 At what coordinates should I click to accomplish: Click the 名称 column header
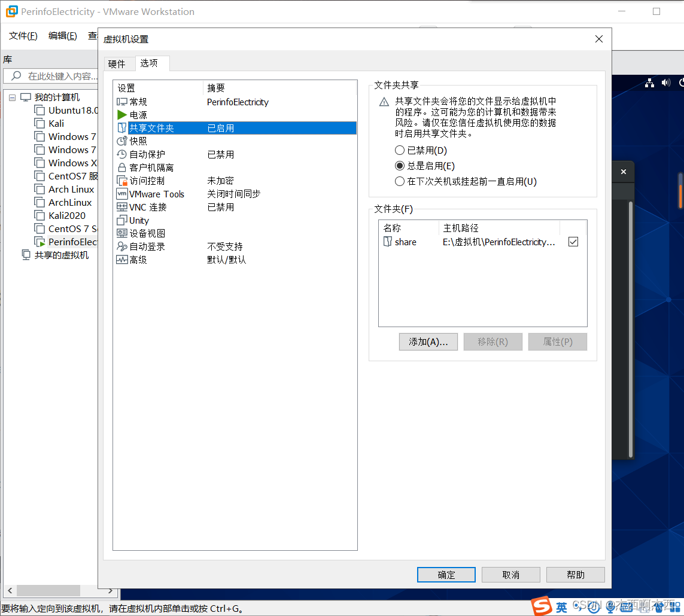click(409, 228)
